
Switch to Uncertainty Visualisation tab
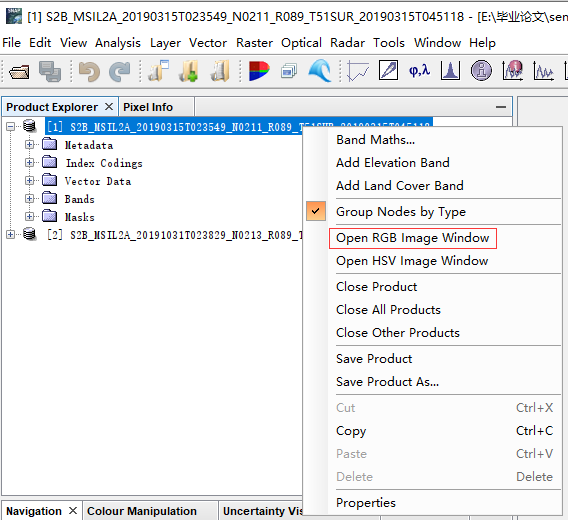pyautogui.click(x=262, y=511)
